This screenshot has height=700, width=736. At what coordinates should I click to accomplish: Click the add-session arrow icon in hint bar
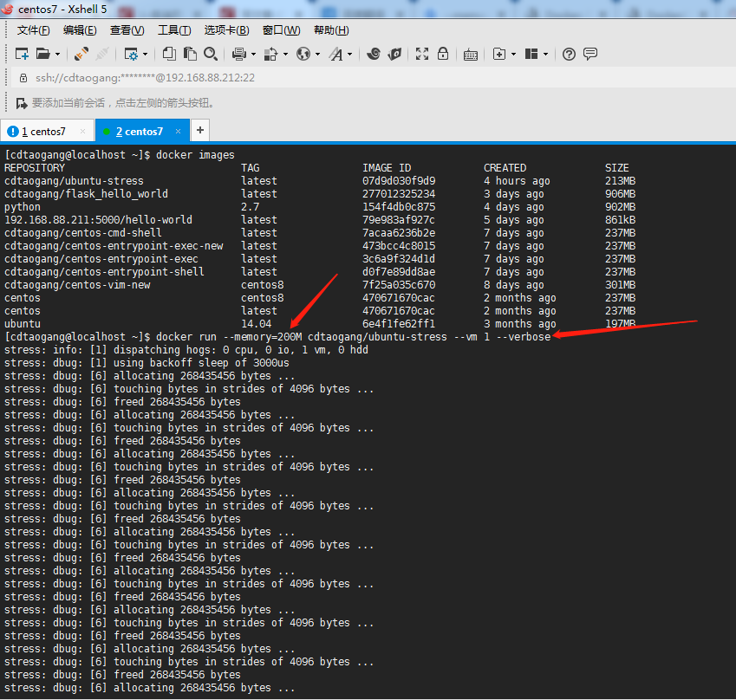22,103
